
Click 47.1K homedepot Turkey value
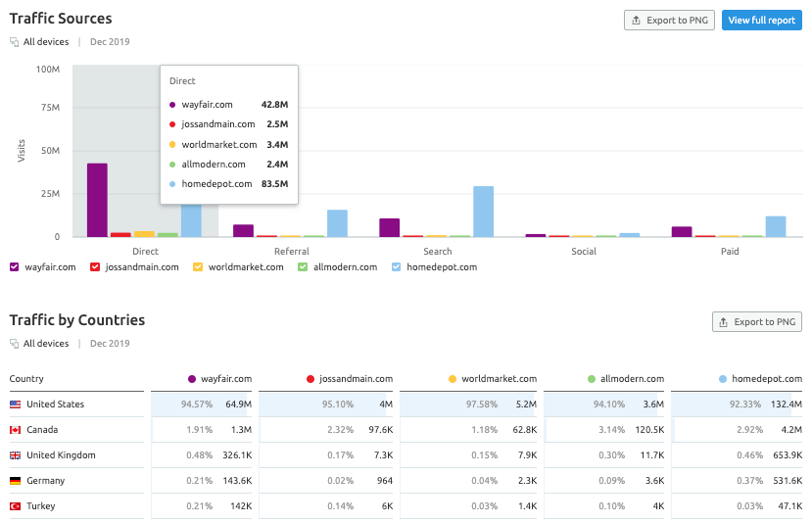click(790, 506)
